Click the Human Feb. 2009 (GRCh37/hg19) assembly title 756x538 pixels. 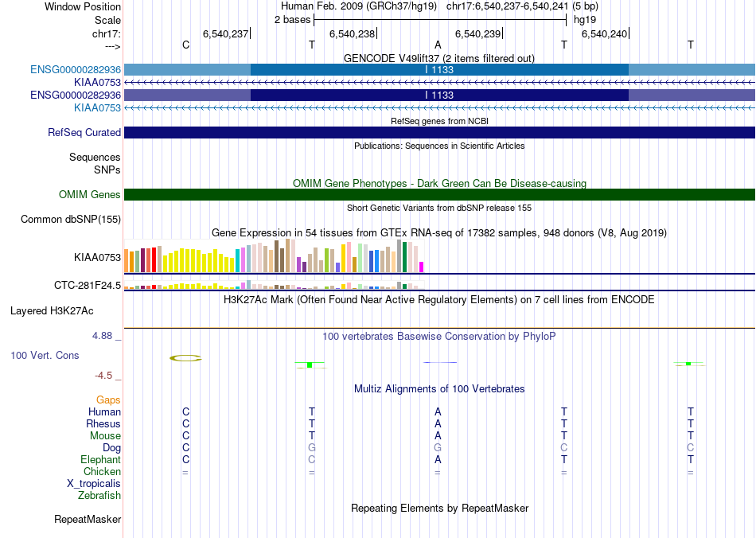[359, 6]
